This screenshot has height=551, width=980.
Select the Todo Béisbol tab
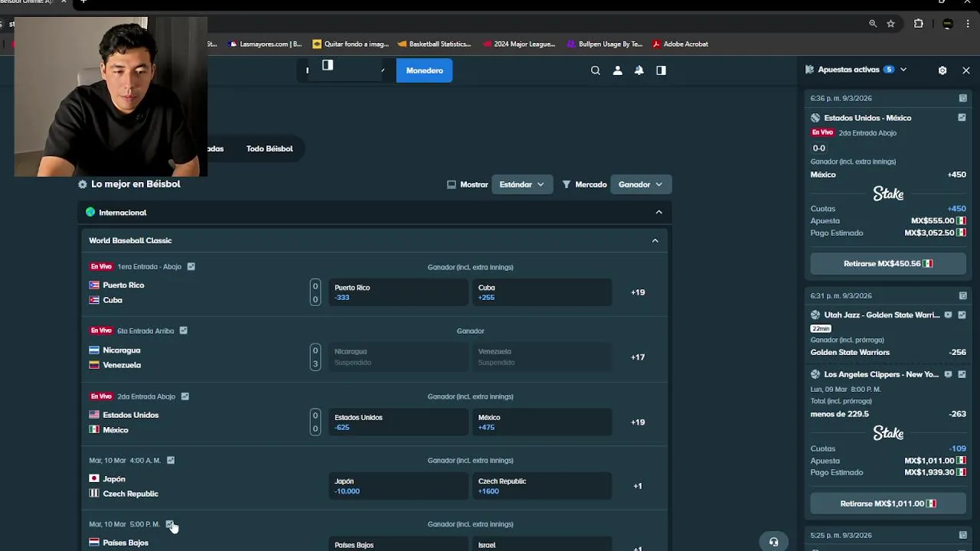click(269, 148)
